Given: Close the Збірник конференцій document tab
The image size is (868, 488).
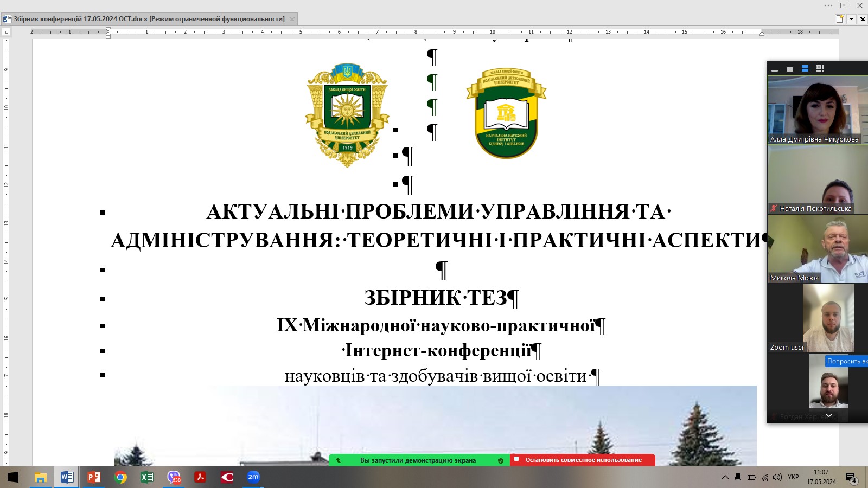Looking at the screenshot, I should click(x=292, y=19).
